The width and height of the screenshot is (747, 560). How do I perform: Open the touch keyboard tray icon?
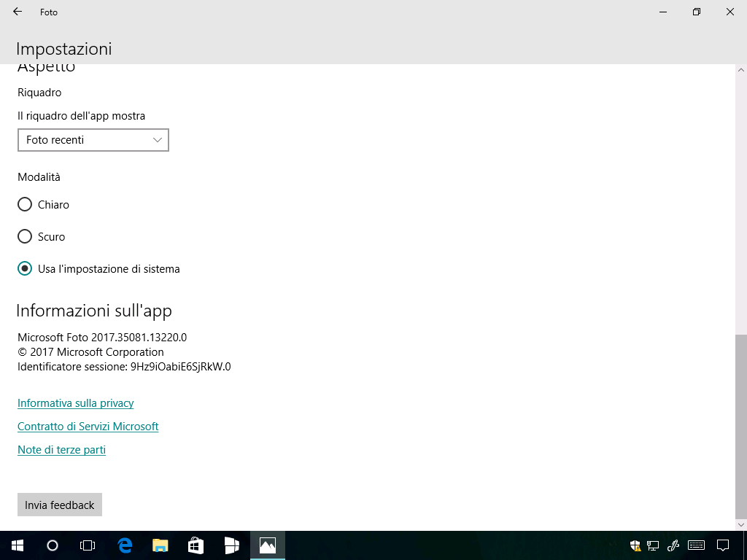point(697,545)
